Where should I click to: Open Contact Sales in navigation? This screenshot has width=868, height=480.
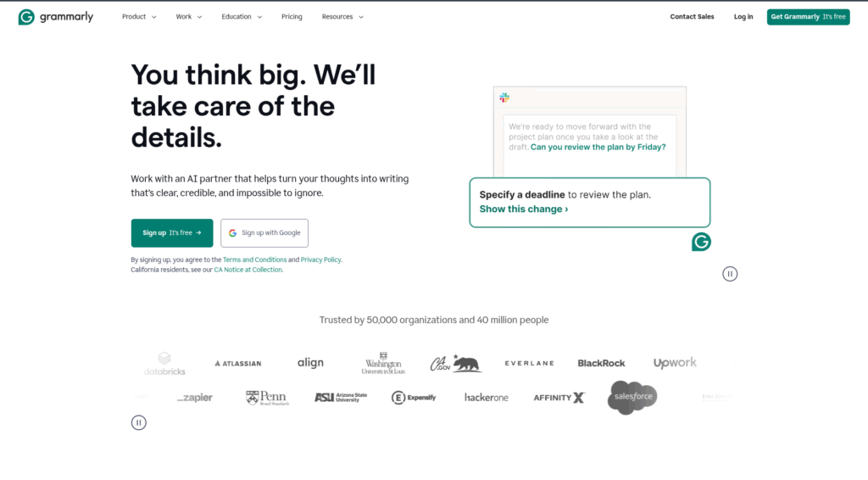click(x=692, y=17)
